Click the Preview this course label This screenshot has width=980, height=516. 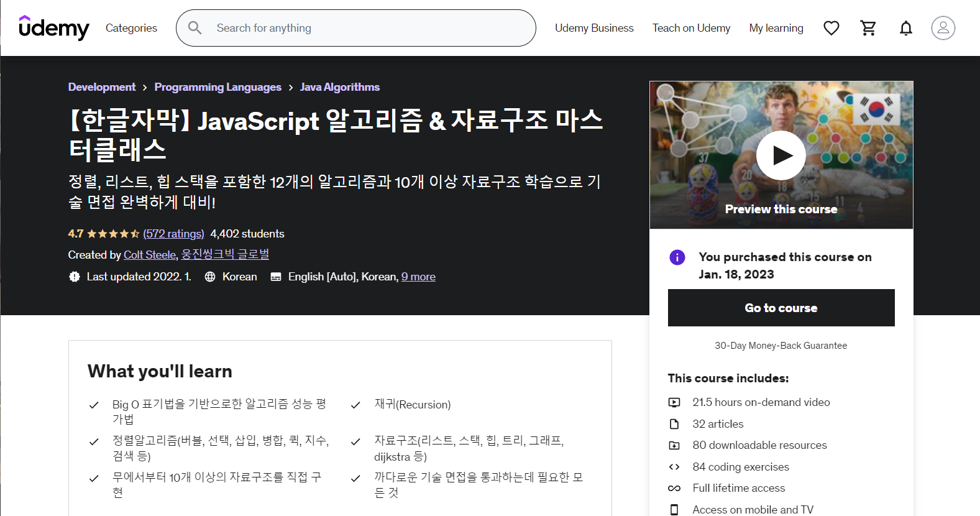(x=781, y=210)
